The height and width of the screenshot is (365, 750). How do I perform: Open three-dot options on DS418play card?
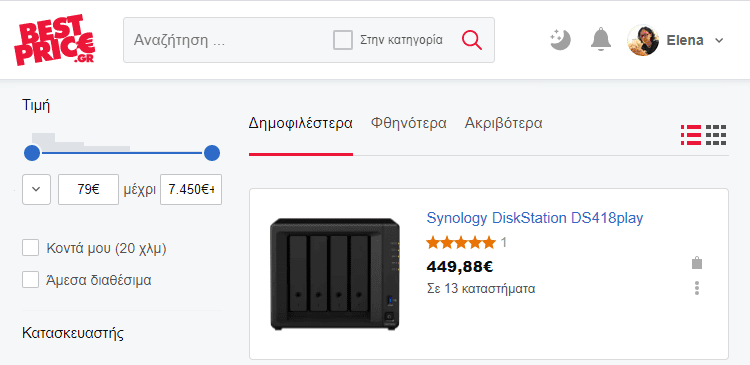[697, 288]
